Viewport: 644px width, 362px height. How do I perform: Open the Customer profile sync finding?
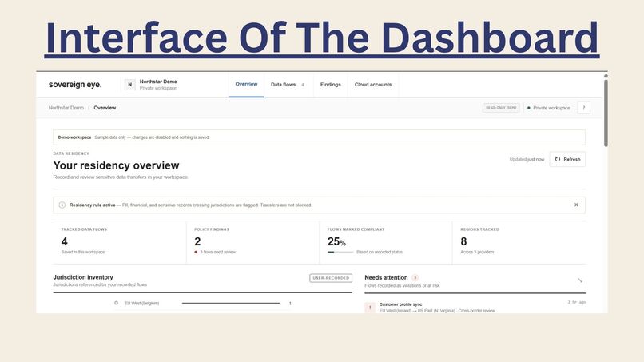475,307
